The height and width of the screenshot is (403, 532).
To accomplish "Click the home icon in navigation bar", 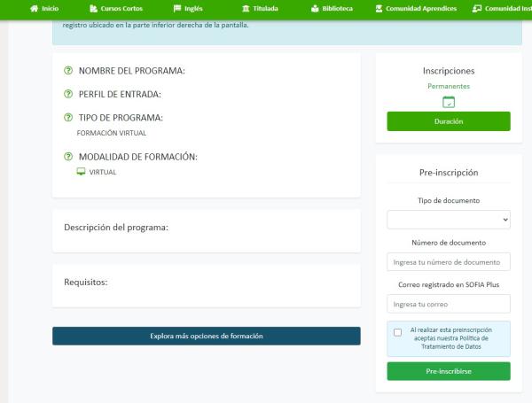I will coord(35,8).
